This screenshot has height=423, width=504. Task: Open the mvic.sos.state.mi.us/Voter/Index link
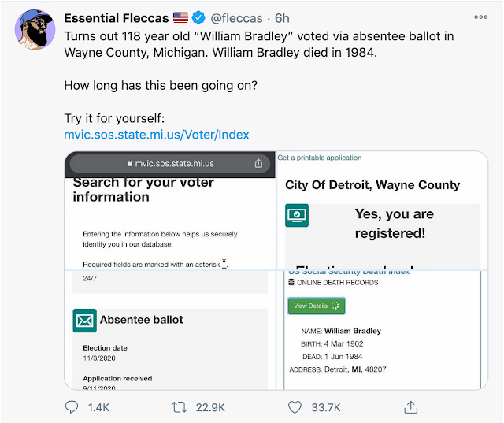click(157, 135)
